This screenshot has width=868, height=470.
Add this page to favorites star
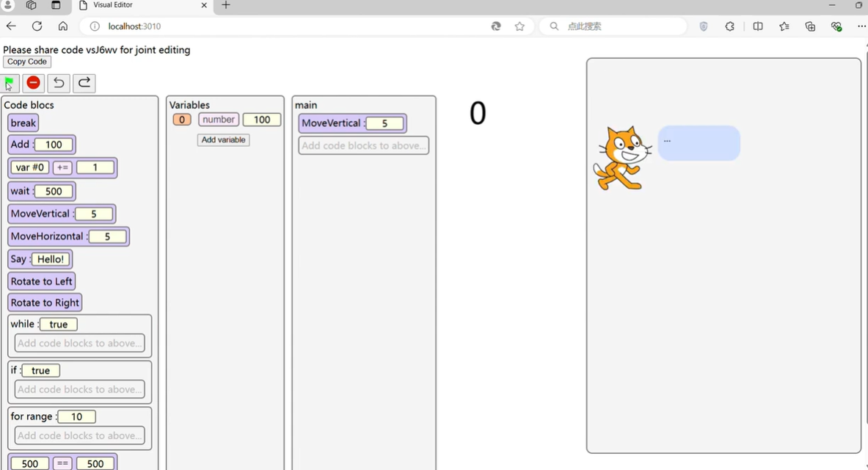pos(519,26)
